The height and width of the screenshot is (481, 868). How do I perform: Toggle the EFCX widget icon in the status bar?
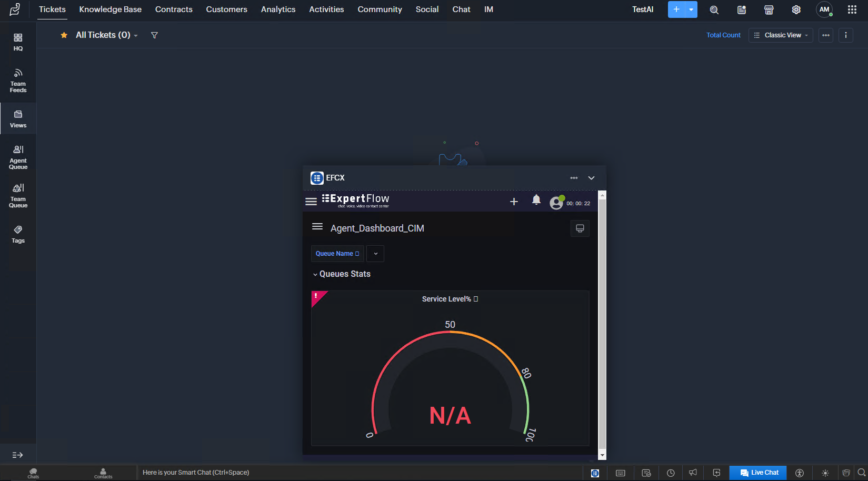[x=595, y=473]
